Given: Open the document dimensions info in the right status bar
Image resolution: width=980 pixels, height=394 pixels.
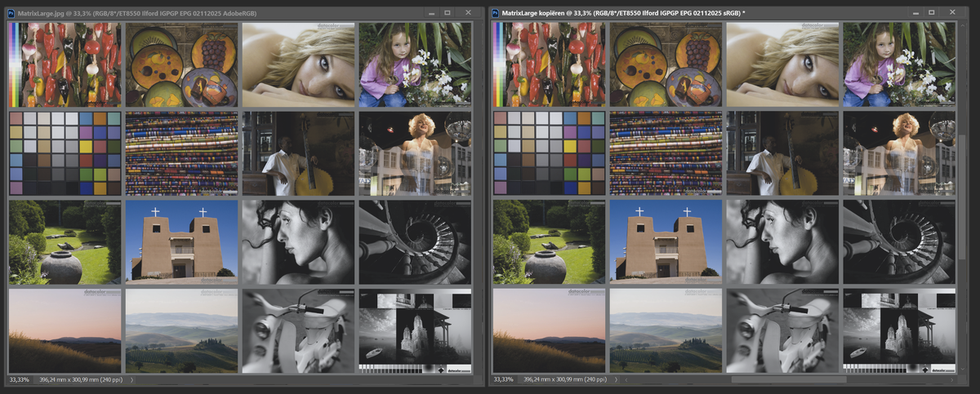Looking at the screenshot, I should 564,380.
